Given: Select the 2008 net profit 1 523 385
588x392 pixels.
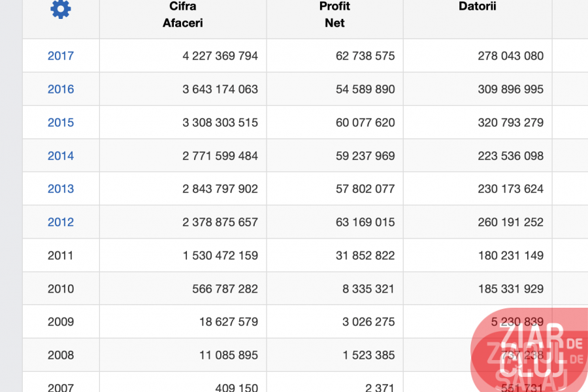Looking at the screenshot, I should [x=368, y=355].
